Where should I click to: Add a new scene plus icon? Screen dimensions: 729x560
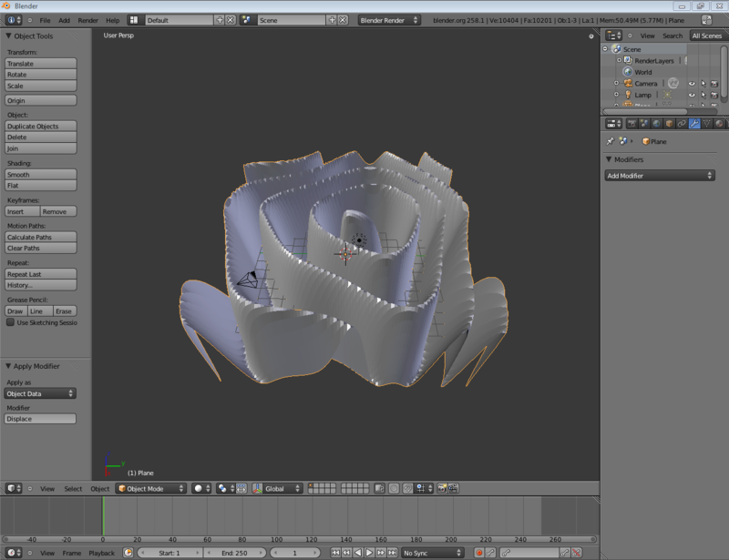[332, 20]
